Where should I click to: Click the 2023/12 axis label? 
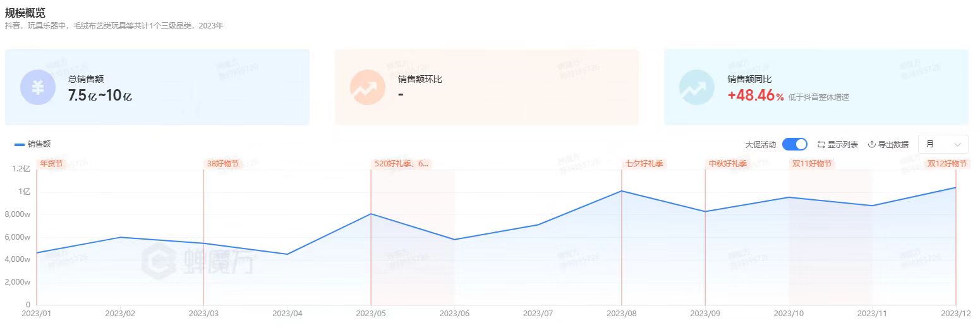point(955,313)
